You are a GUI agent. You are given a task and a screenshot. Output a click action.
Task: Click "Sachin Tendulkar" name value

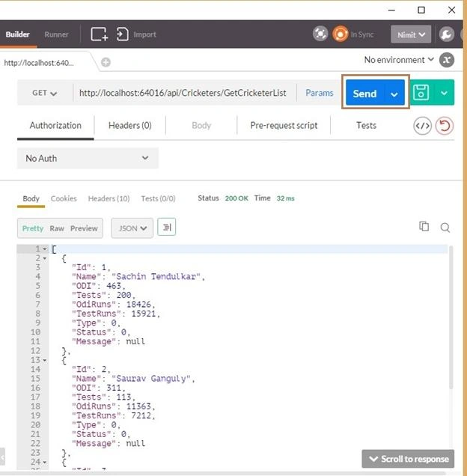[x=156, y=277]
